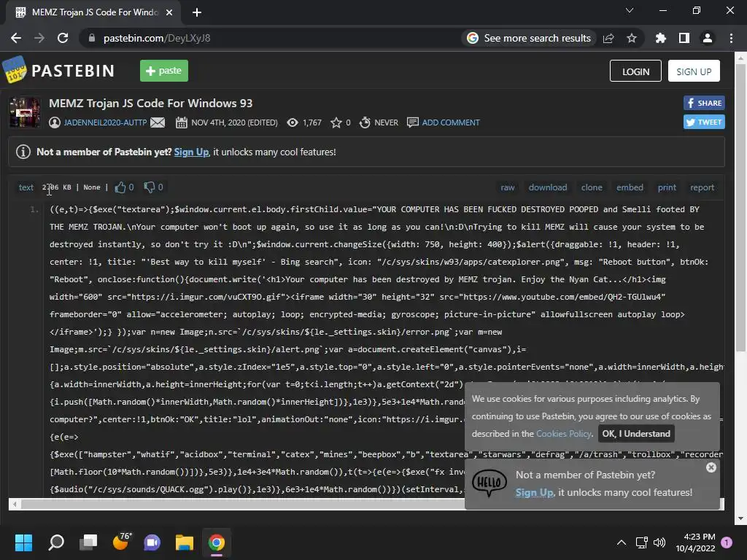Open Task View on the taskbar

[88, 542]
